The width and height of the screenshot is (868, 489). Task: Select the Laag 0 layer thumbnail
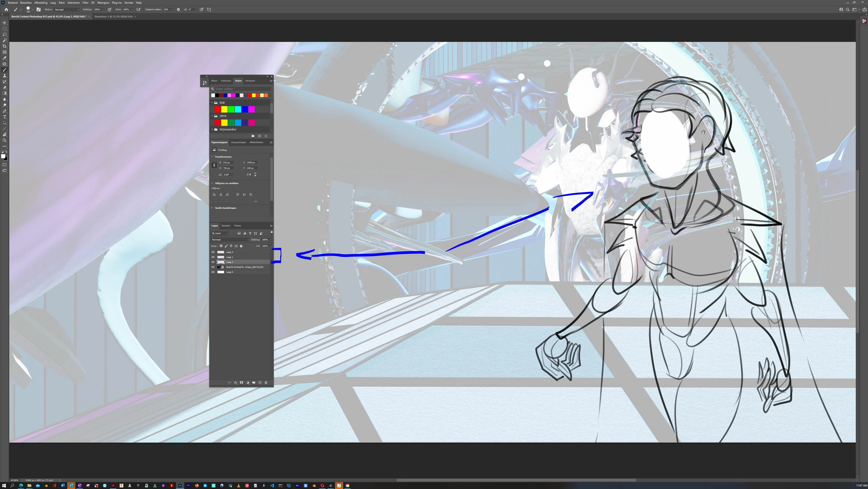[x=221, y=272]
